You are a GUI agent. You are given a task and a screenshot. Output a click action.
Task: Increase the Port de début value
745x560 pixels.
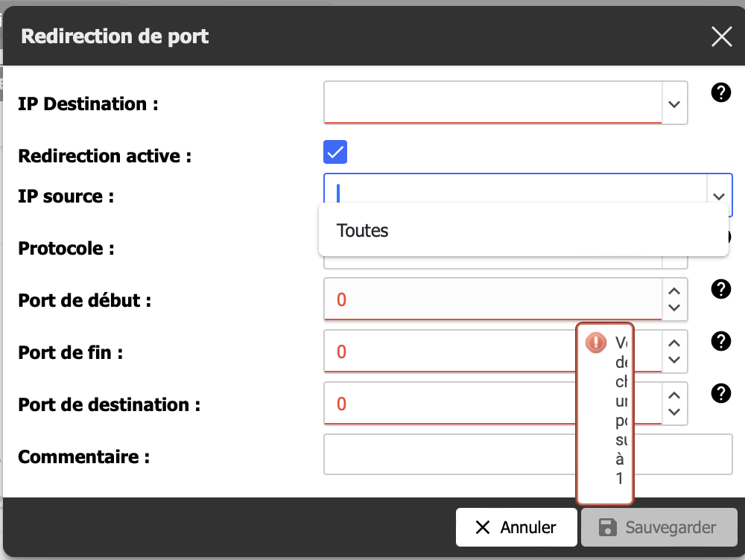coord(674,292)
